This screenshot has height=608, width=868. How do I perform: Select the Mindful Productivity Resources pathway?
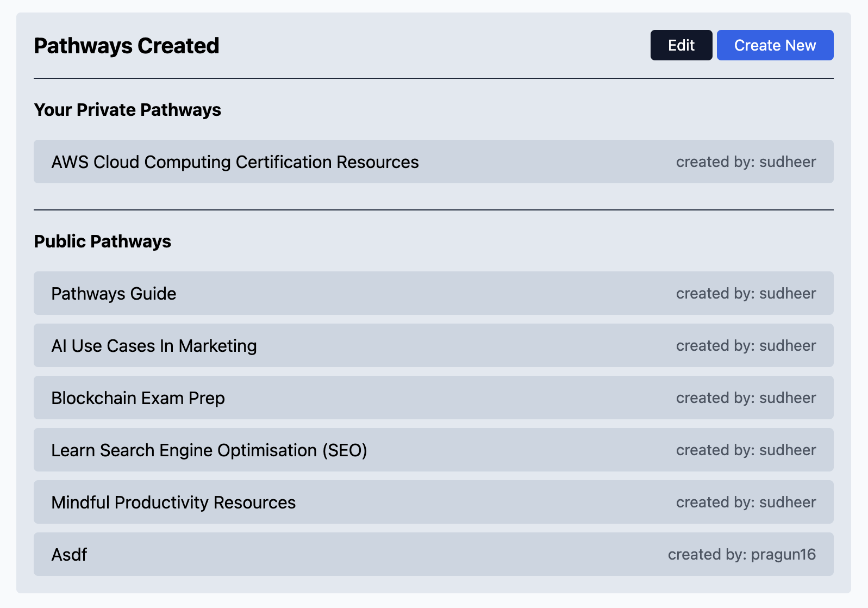pyautogui.click(x=173, y=502)
